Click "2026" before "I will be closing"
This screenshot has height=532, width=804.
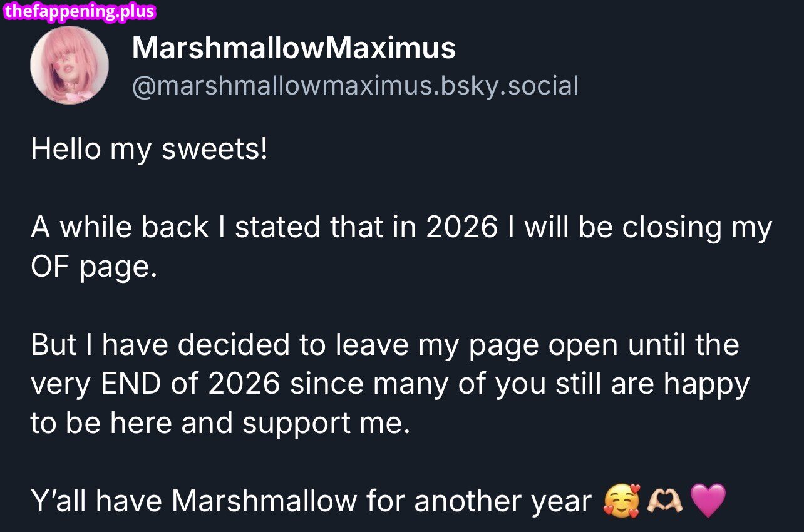[461, 227]
